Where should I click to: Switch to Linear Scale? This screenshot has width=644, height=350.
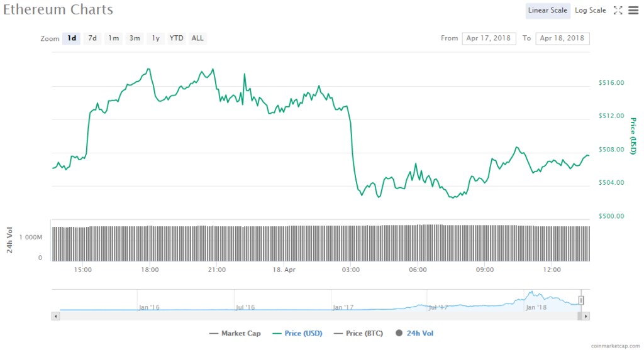548,10
